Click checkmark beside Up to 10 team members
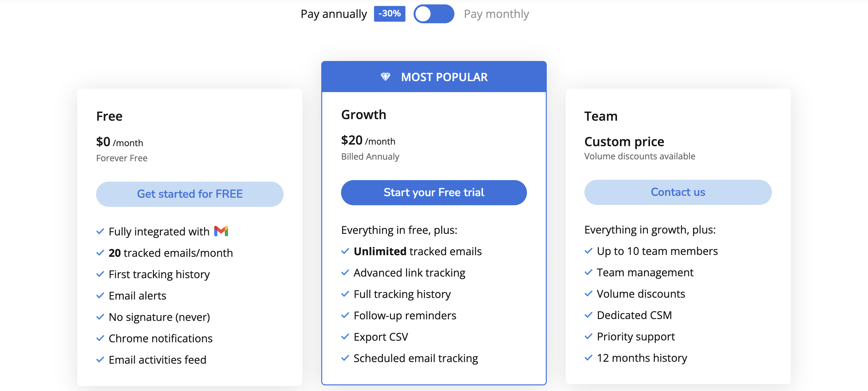The image size is (868, 391). point(588,251)
